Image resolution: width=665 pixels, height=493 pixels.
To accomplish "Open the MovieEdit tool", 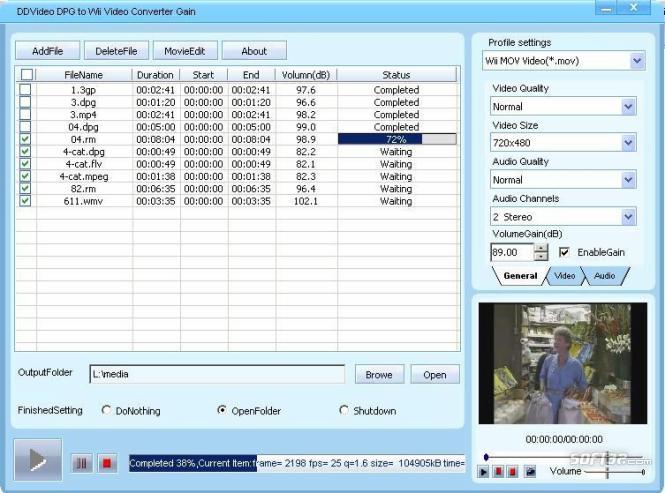I will [185, 51].
